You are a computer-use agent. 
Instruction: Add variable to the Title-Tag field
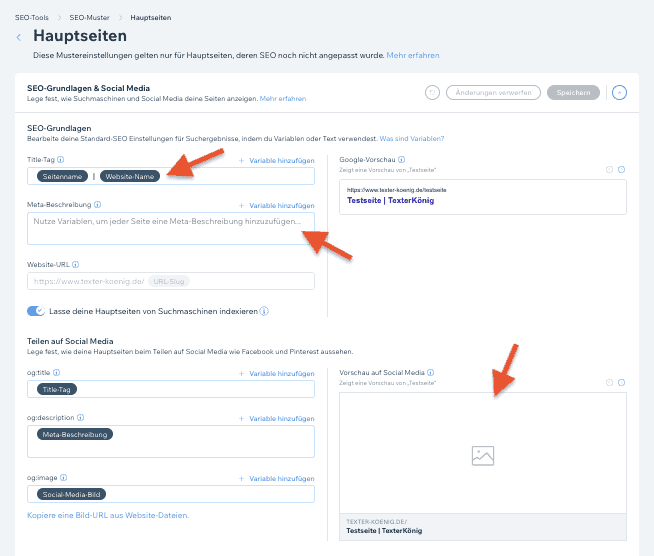[x=277, y=161]
